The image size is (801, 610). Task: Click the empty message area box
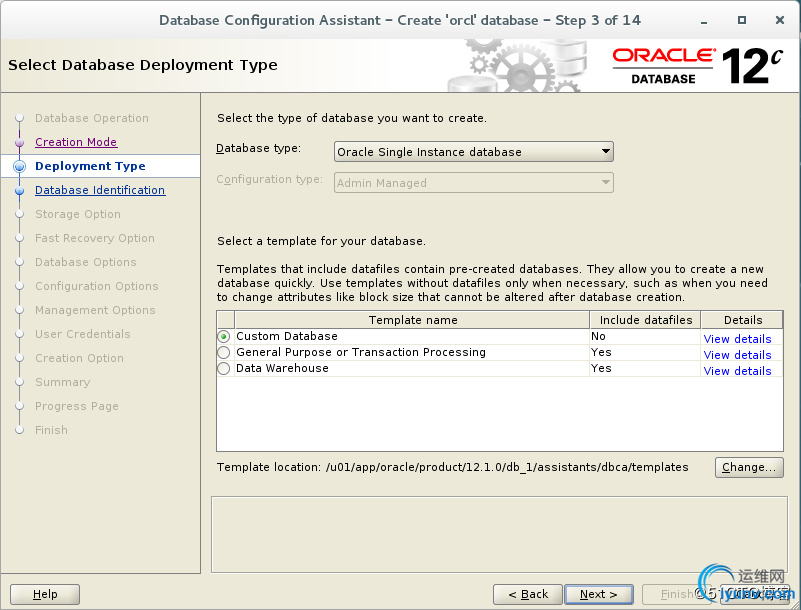(499, 534)
